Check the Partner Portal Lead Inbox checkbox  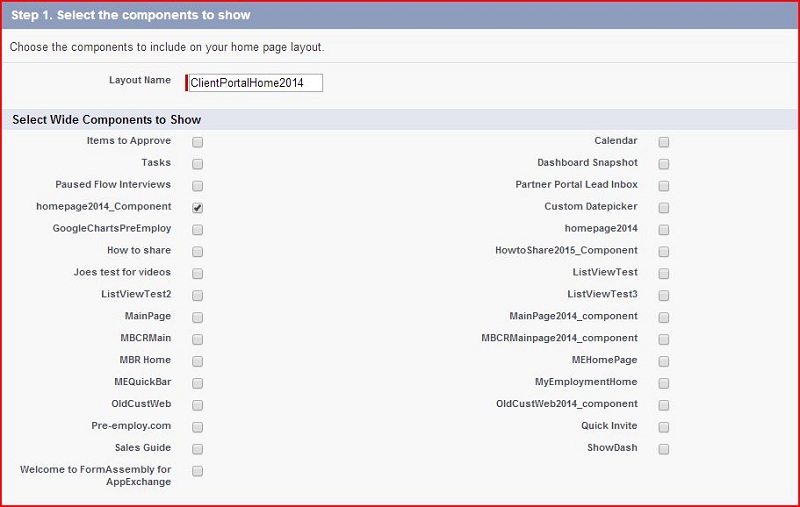pyautogui.click(x=664, y=186)
